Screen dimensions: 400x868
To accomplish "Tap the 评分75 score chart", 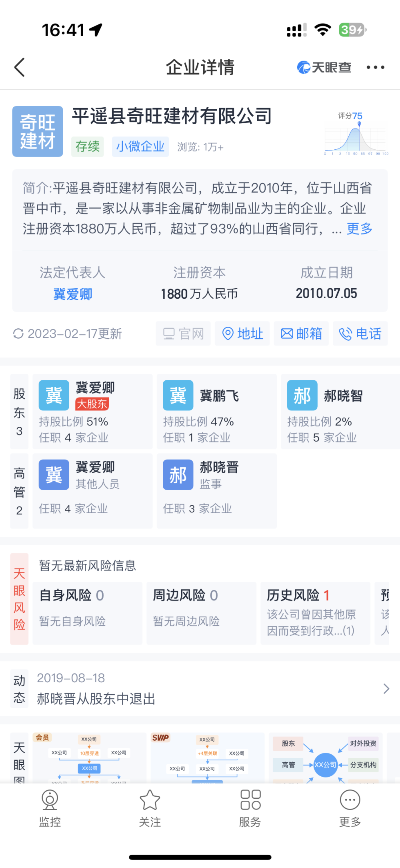I will click(x=356, y=134).
